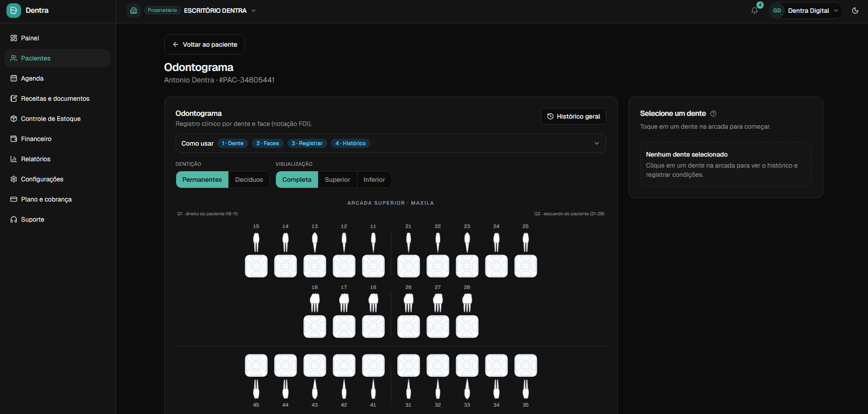Screen dimensions: 868x414
Task: Select Permanentes dentition option
Action: tap(202, 180)
